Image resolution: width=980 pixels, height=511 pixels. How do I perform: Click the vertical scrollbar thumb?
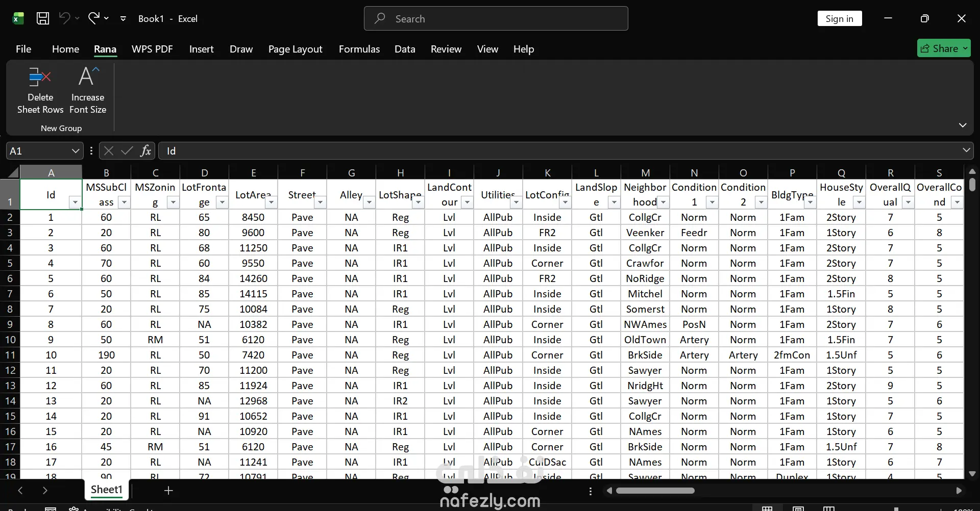(972, 184)
